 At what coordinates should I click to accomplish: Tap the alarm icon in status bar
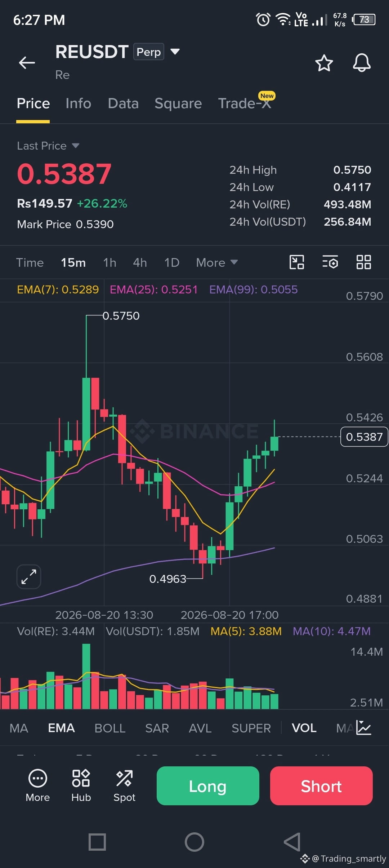(263, 19)
